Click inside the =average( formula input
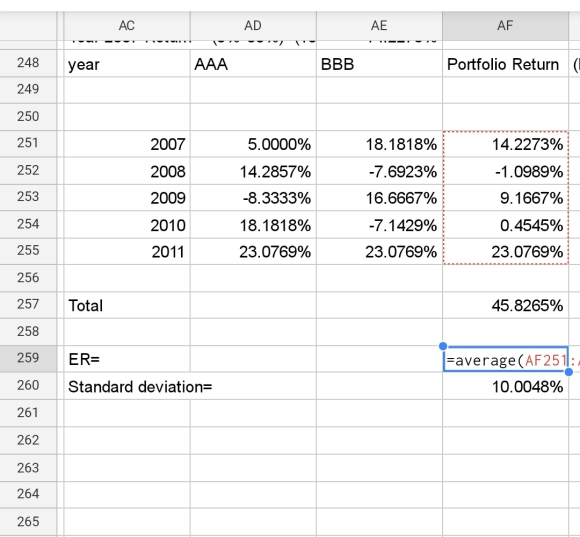This screenshot has height=537, width=580. (x=505, y=359)
